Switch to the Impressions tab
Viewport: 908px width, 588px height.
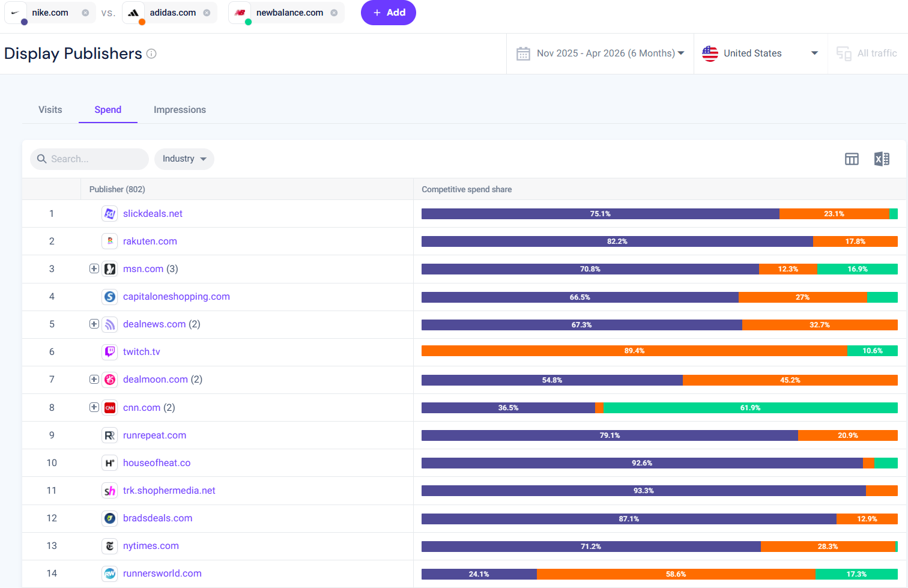[180, 110]
